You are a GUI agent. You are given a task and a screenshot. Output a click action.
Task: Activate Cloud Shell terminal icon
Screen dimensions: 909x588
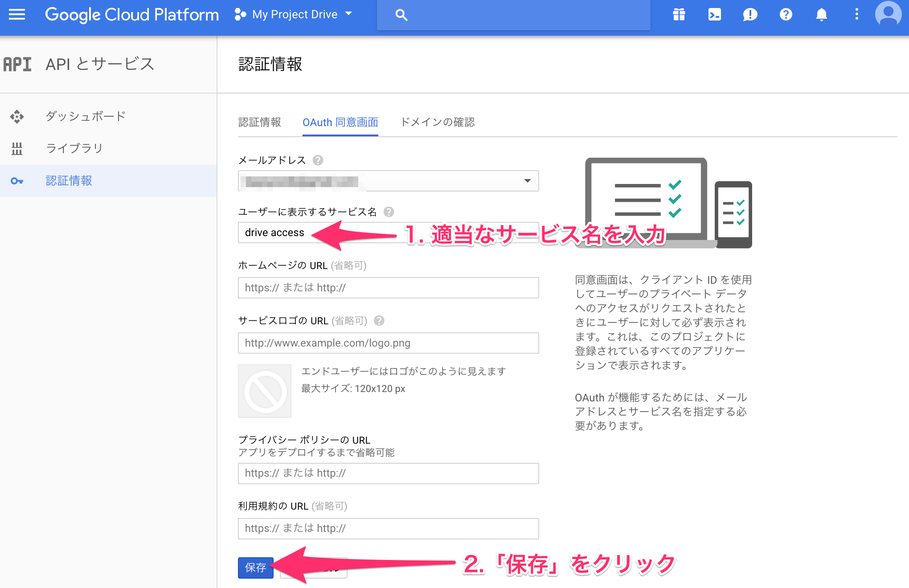pos(714,15)
